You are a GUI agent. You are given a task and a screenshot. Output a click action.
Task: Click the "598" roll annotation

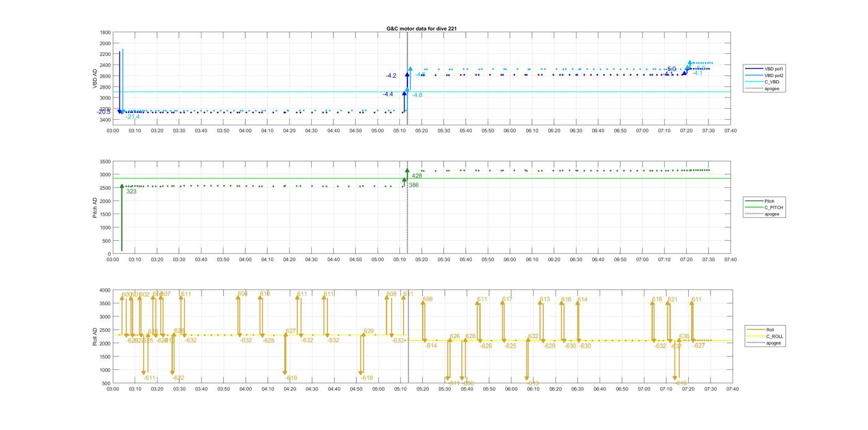[427, 300]
